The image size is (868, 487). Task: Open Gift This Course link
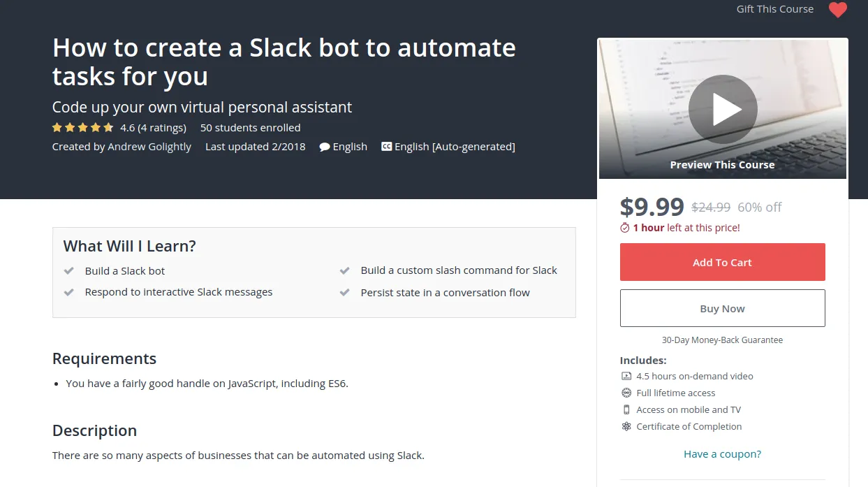[774, 9]
